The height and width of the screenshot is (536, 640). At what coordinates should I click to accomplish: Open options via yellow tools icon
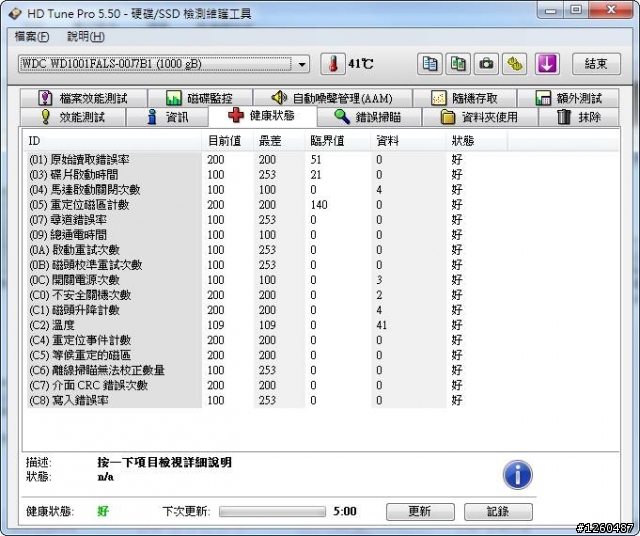[x=514, y=64]
